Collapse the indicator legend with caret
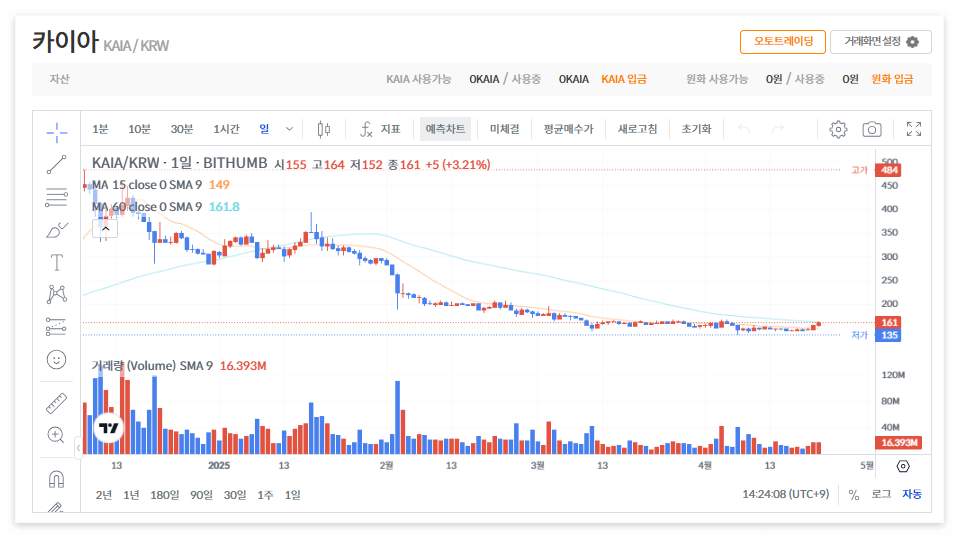This screenshot has width=959, height=538. [105, 229]
